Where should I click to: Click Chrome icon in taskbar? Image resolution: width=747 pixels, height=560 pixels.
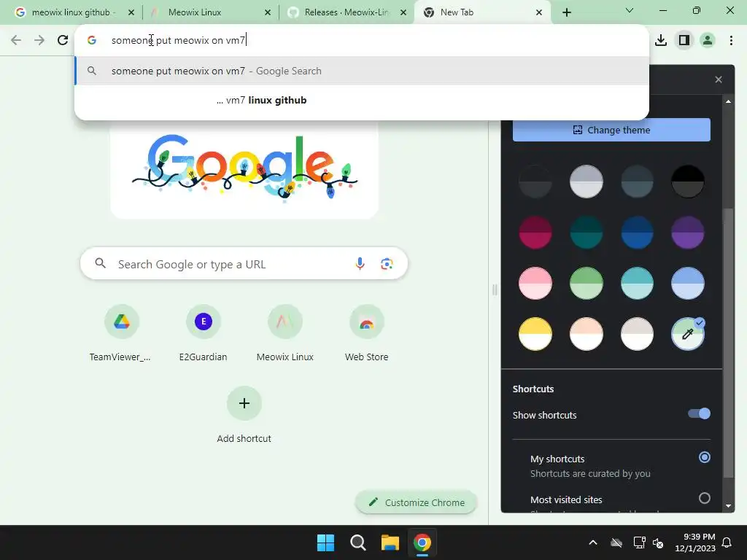click(x=422, y=542)
